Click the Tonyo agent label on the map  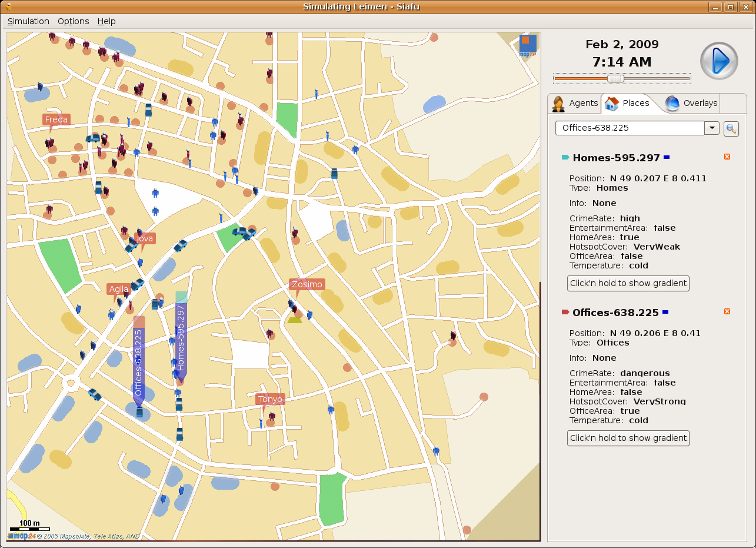coord(271,399)
